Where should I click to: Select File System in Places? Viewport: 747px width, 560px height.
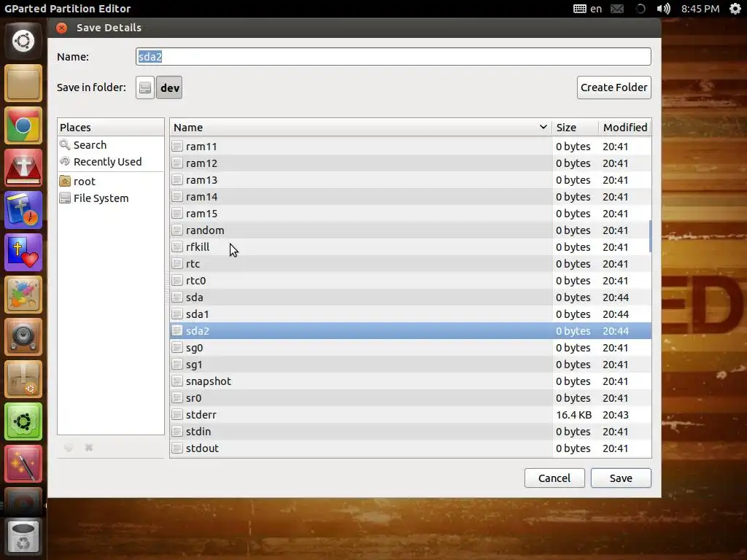(x=111, y=198)
